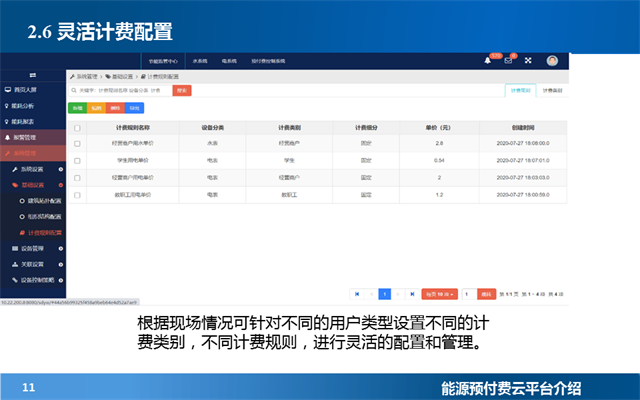Switch to the 水系统 top menu
The width and height of the screenshot is (640, 400).
click(200, 61)
